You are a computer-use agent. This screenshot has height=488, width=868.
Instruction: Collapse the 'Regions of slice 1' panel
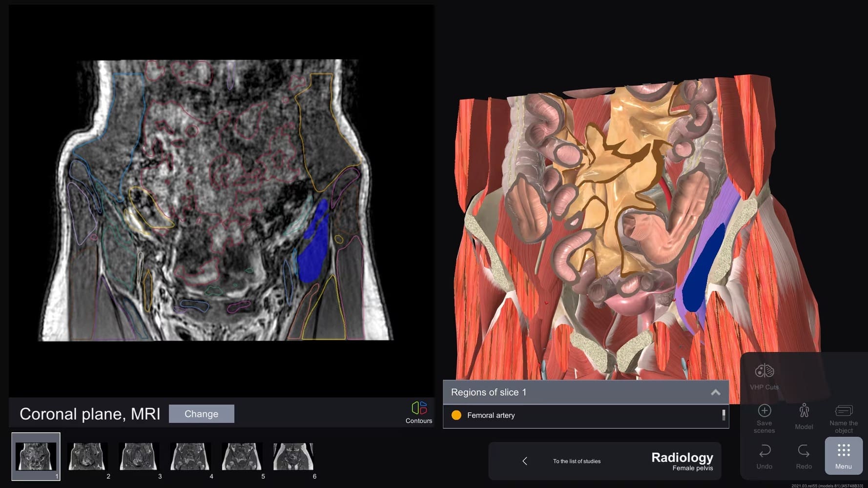(x=715, y=392)
